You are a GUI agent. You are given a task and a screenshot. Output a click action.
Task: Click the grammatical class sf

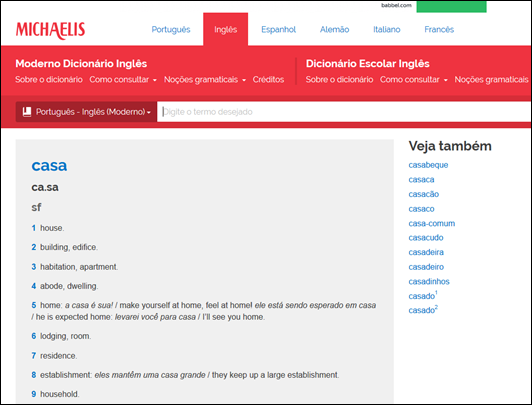coord(36,207)
